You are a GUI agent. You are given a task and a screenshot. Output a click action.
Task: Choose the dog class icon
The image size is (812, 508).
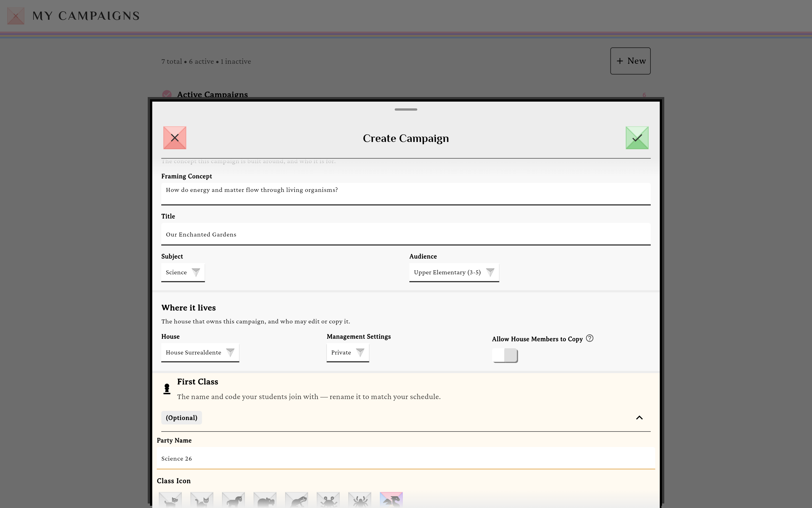click(x=170, y=500)
